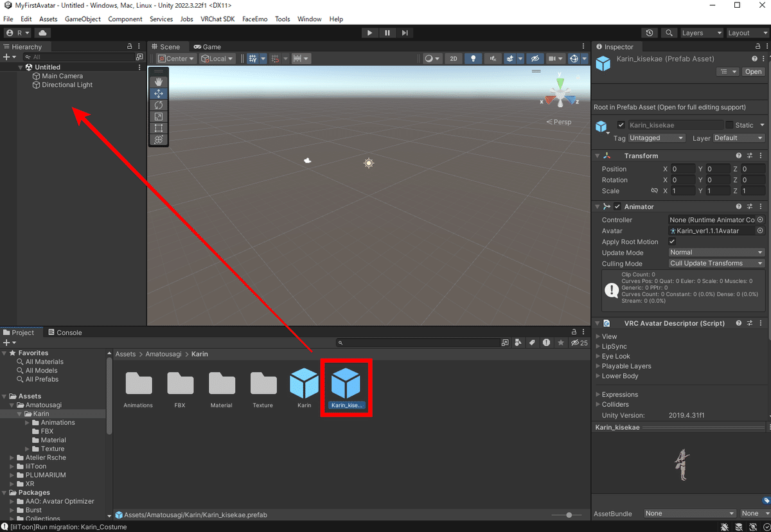Expand the Playable Layers section
This screenshot has height=532, width=771.
tap(598, 366)
